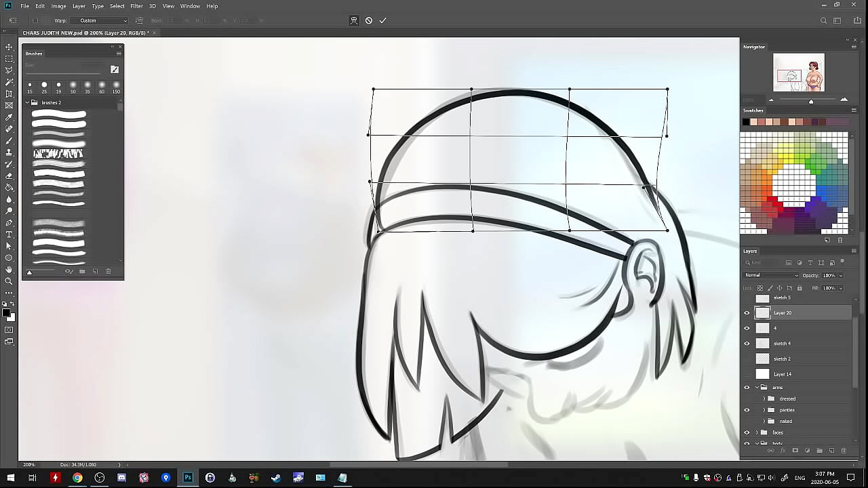Open the Filter menu

(x=136, y=6)
